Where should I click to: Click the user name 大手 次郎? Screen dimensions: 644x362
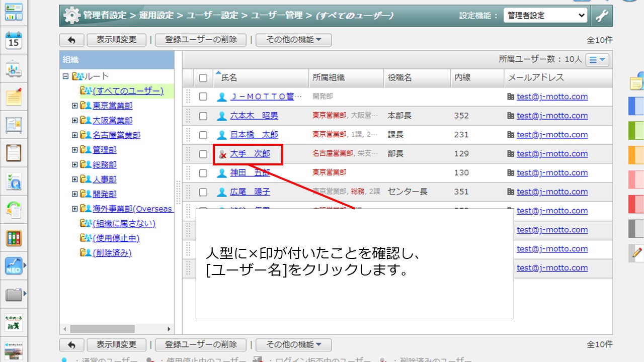pos(250,154)
